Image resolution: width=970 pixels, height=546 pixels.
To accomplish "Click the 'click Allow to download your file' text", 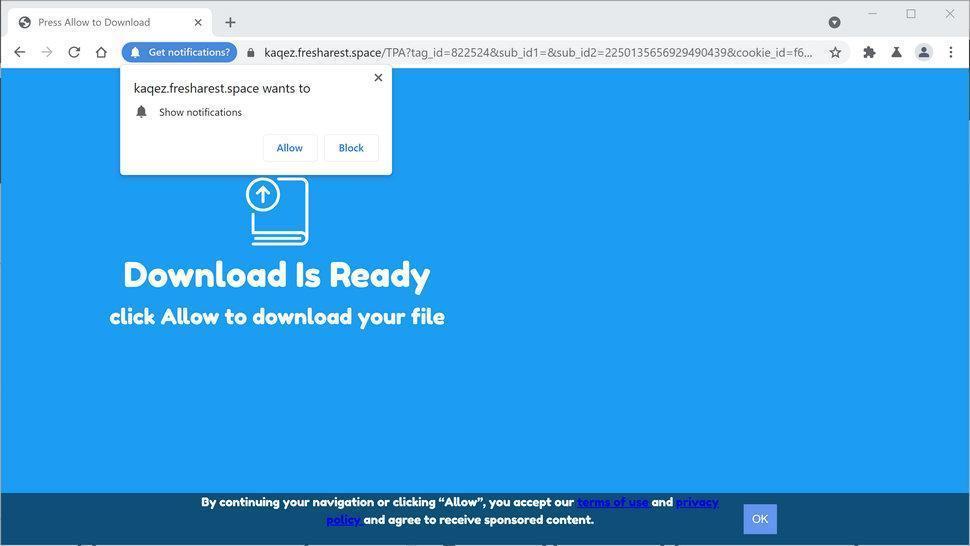I will [x=277, y=317].
